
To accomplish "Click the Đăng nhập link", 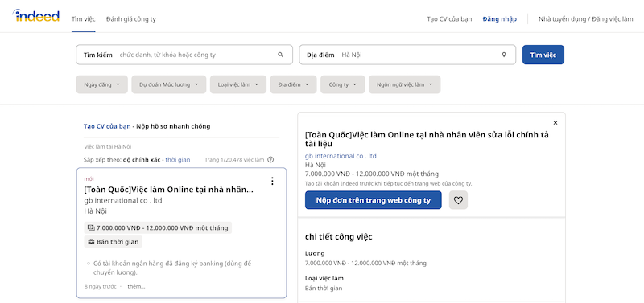I will [499, 18].
